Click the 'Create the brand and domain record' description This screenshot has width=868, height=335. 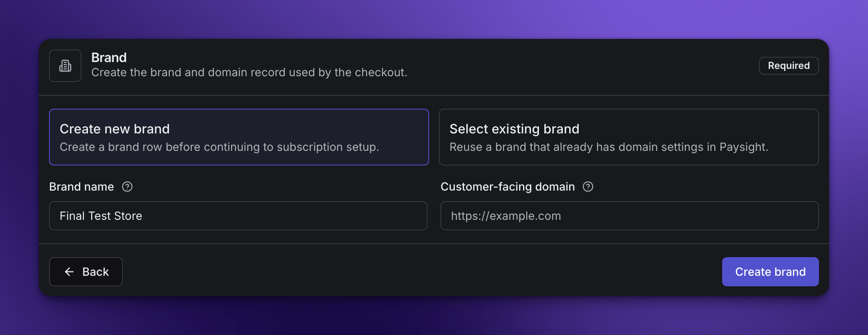[249, 72]
